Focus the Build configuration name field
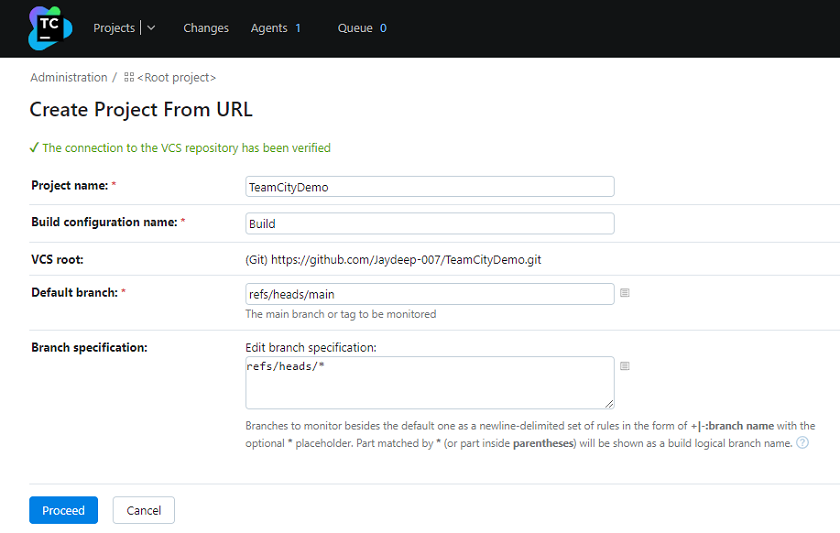The image size is (840, 533). pyautogui.click(x=430, y=223)
